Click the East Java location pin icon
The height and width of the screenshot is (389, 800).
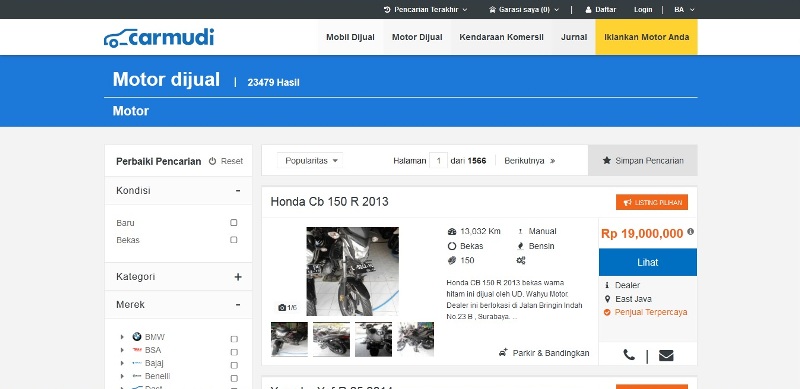coord(607,299)
